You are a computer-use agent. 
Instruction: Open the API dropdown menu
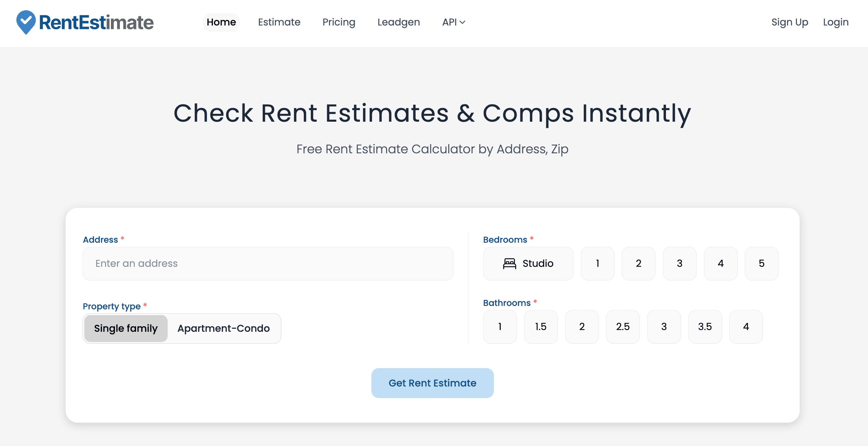point(453,22)
